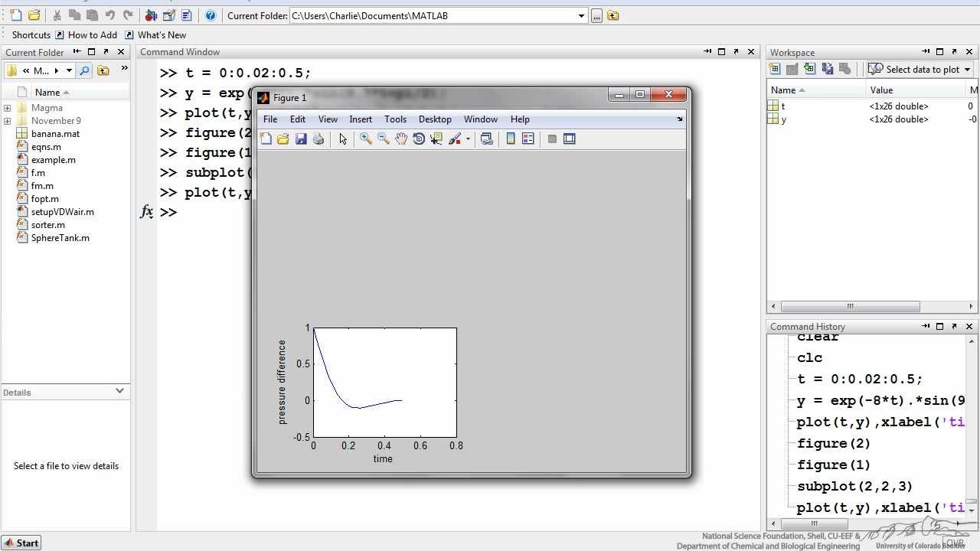Select setupVDWair.m file

[x=62, y=212]
